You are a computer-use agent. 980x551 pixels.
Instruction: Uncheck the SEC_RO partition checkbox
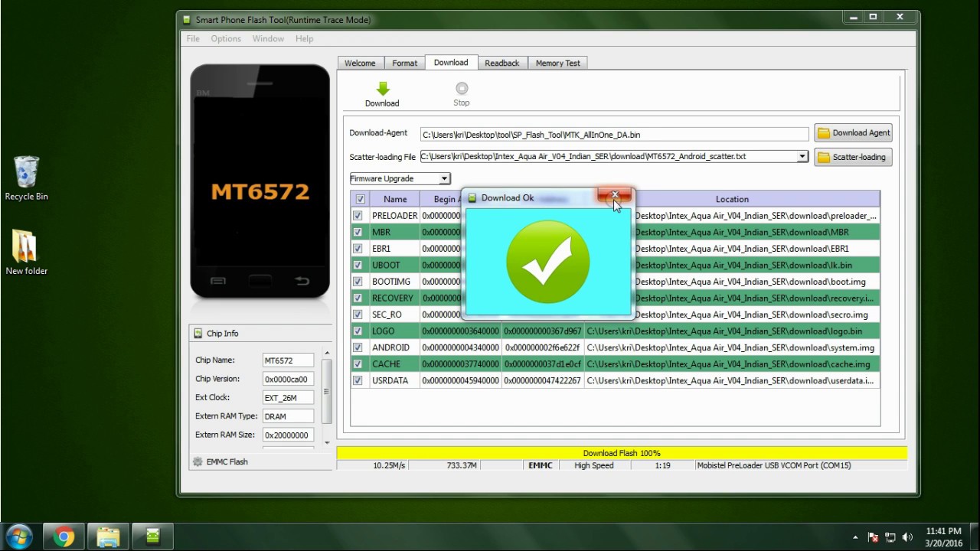point(358,315)
